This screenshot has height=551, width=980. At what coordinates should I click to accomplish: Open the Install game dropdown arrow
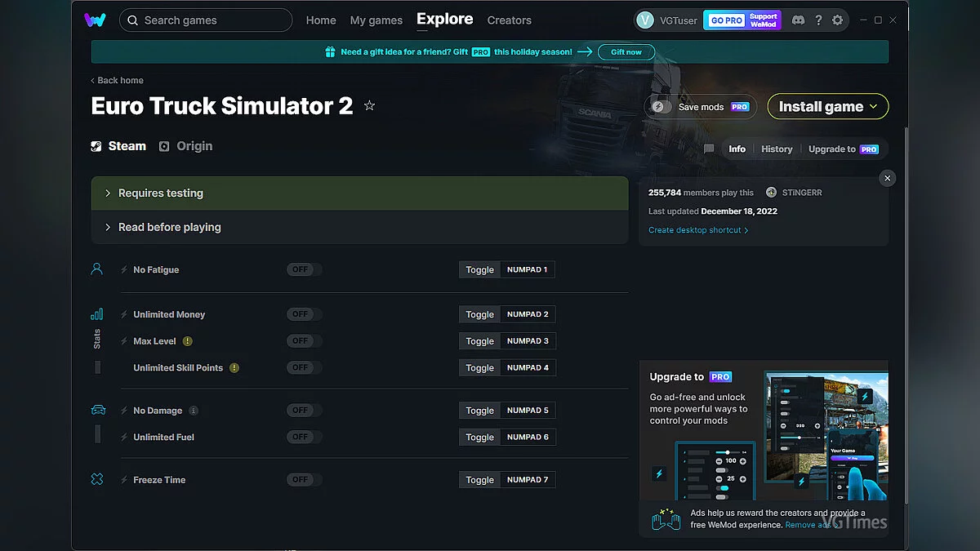872,106
